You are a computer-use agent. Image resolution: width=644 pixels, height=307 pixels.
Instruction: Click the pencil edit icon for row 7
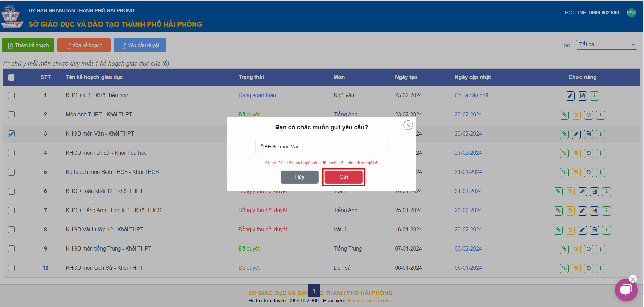pos(582,211)
